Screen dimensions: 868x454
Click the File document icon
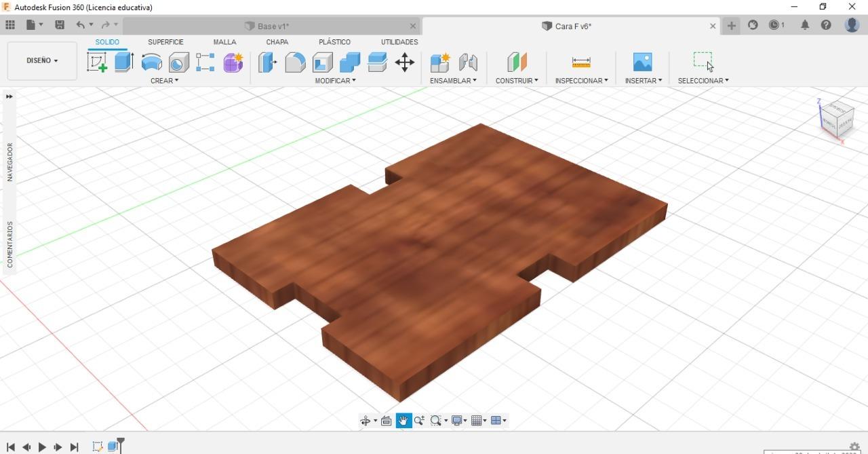pyautogui.click(x=31, y=25)
